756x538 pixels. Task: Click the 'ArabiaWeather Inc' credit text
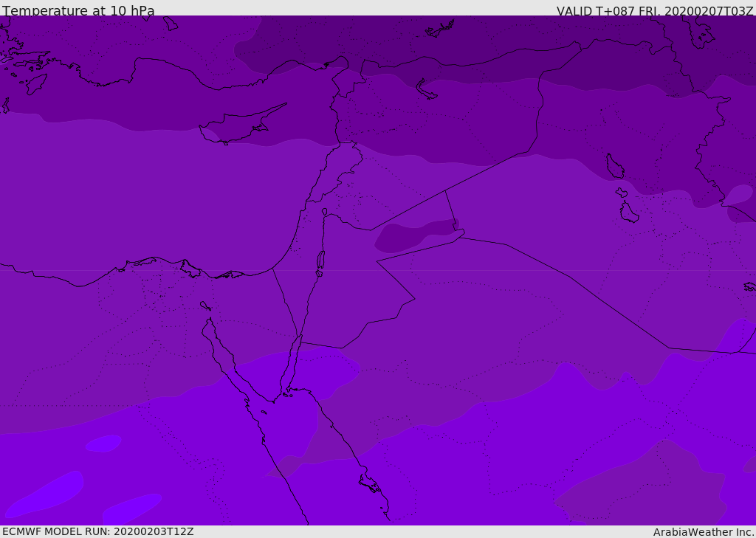pyautogui.click(x=704, y=532)
